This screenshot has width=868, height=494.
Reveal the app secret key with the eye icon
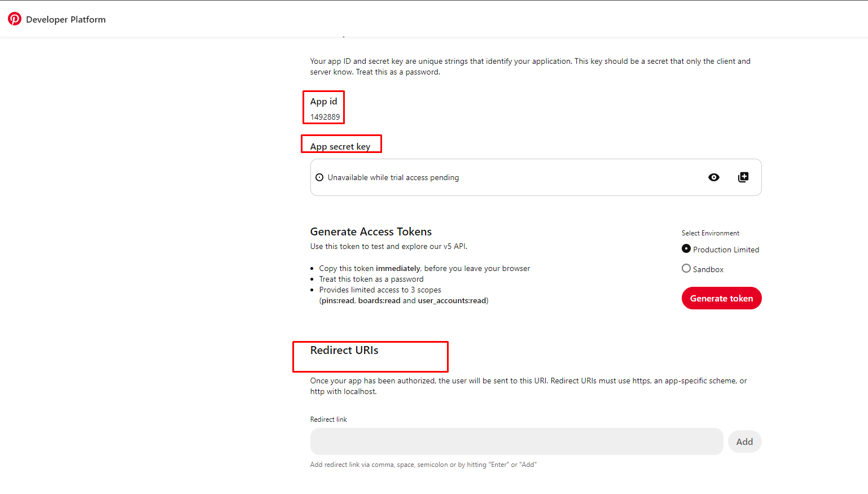pos(713,177)
